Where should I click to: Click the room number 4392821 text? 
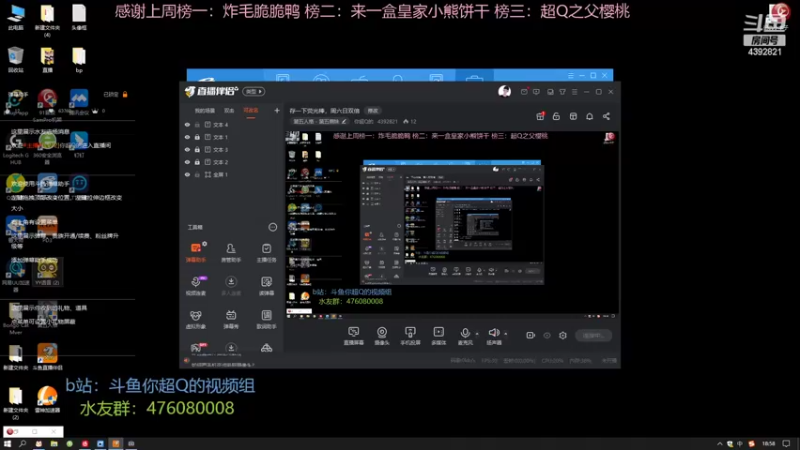(x=387, y=121)
